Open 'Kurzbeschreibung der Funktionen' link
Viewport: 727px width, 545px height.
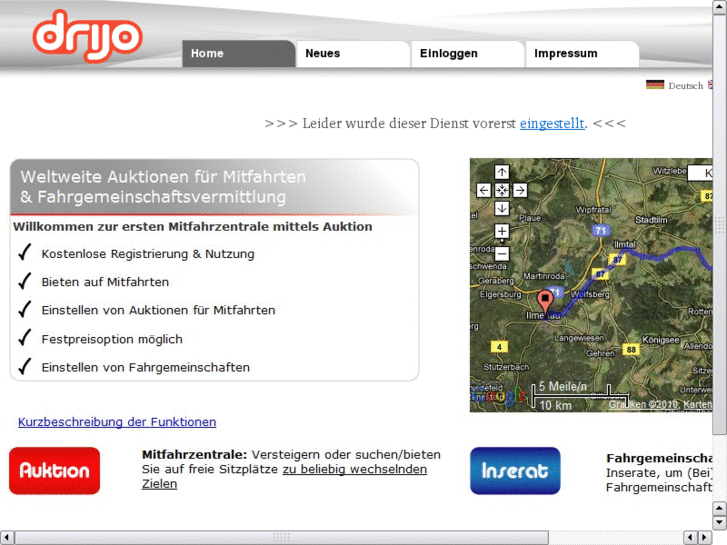click(117, 422)
